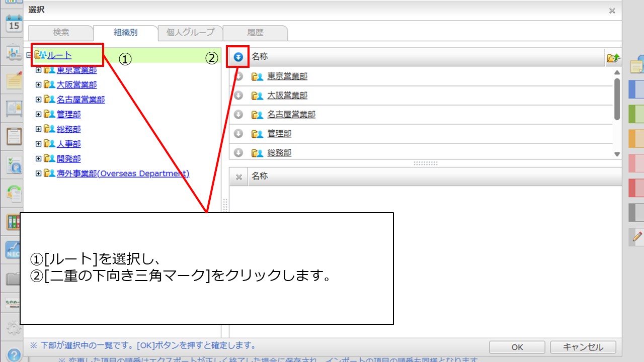Click the folder with green up-arrow icon
This screenshot has width=644, height=362.
pyautogui.click(x=614, y=58)
